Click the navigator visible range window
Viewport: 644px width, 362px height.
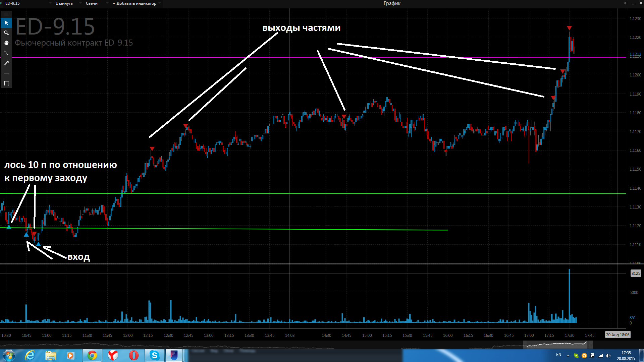557,345
